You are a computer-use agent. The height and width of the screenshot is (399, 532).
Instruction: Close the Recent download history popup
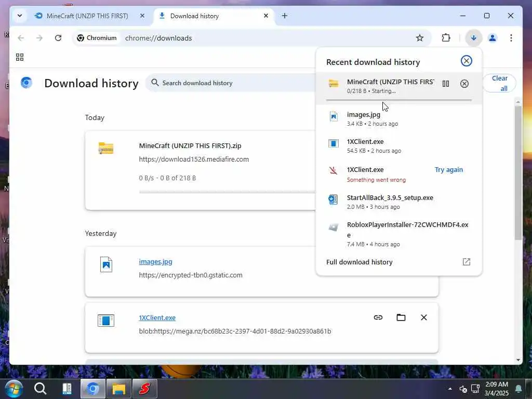[x=466, y=61]
